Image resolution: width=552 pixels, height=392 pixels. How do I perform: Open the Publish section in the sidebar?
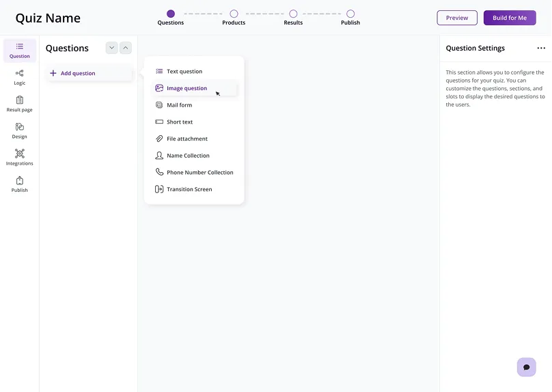coord(19,184)
